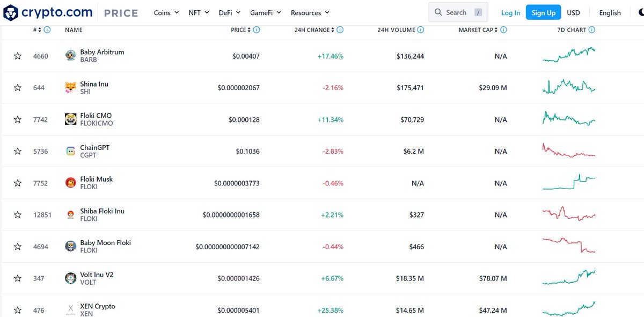
Task: Expand the DeFi menu
Action: [230, 12]
